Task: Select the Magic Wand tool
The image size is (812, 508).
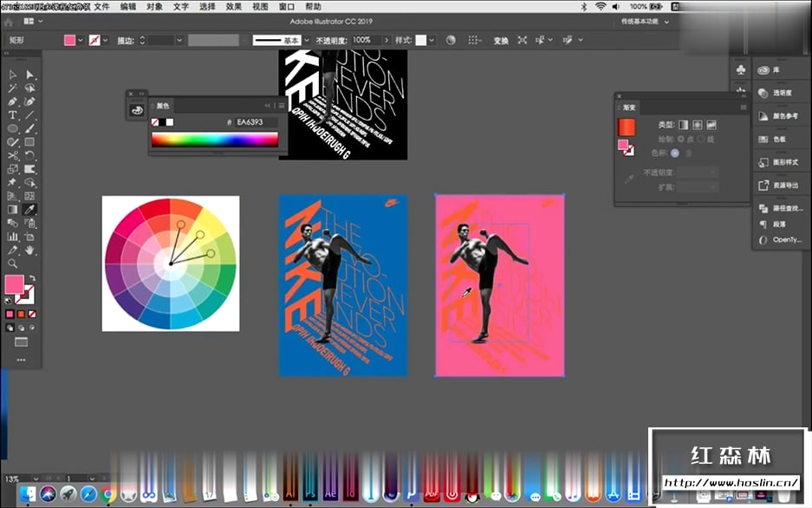Action: pos(12,88)
